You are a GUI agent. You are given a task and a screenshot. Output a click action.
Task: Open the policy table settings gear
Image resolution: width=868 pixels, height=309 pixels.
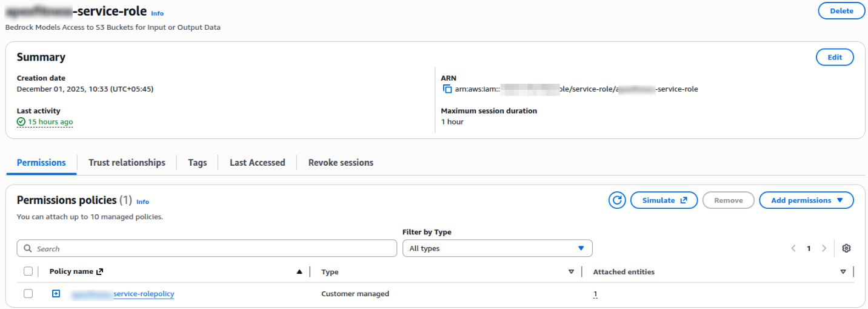[x=847, y=248]
